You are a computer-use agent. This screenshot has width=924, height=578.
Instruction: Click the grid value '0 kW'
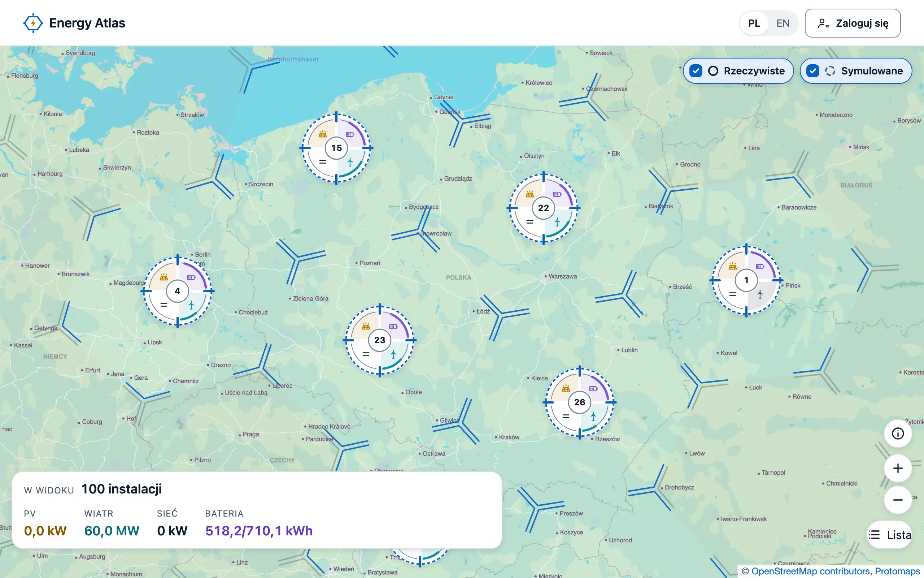pos(172,531)
